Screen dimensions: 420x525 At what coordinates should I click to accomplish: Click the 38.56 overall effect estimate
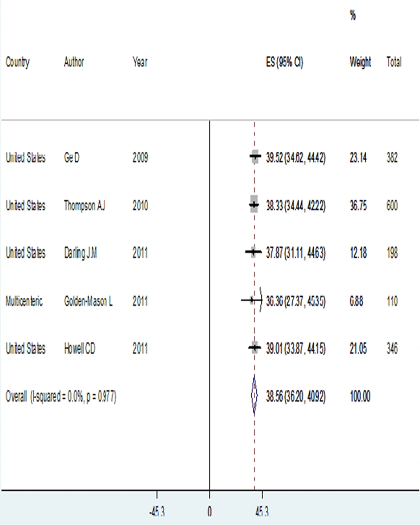coord(274,396)
